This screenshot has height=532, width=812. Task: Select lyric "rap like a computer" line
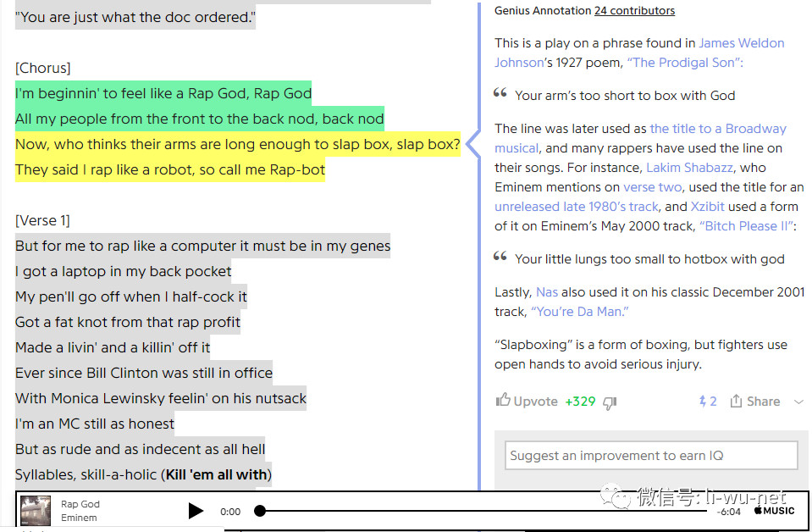[x=202, y=246]
